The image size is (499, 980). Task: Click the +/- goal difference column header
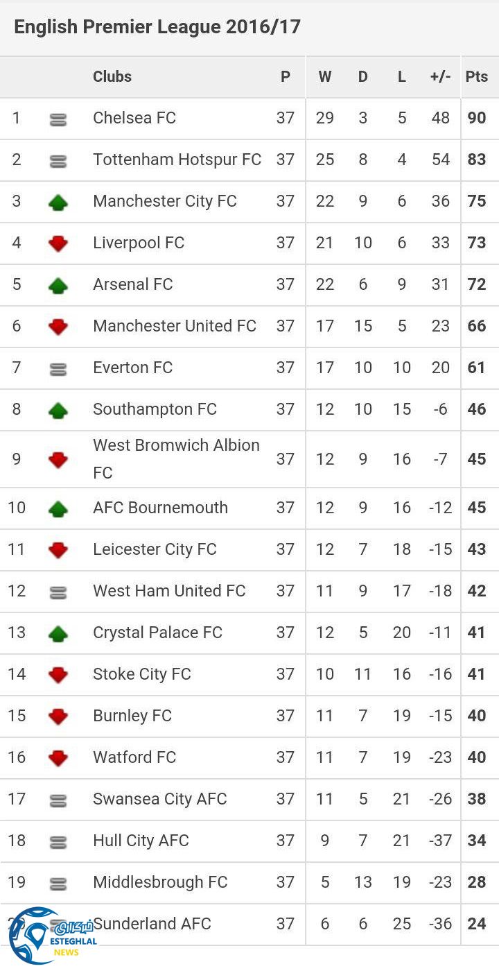(x=440, y=77)
